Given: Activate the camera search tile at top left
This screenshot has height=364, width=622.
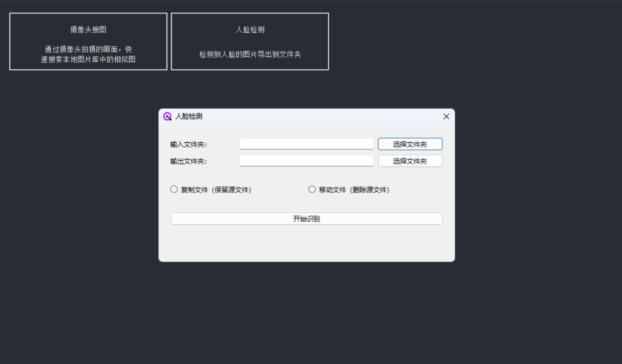Looking at the screenshot, I should 88,42.
